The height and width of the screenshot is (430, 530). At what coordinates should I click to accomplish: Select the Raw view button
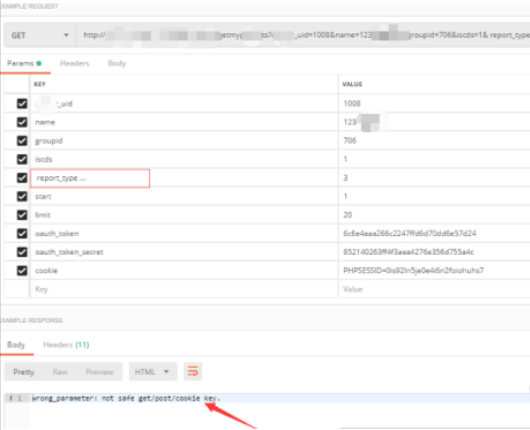coord(60,372)
